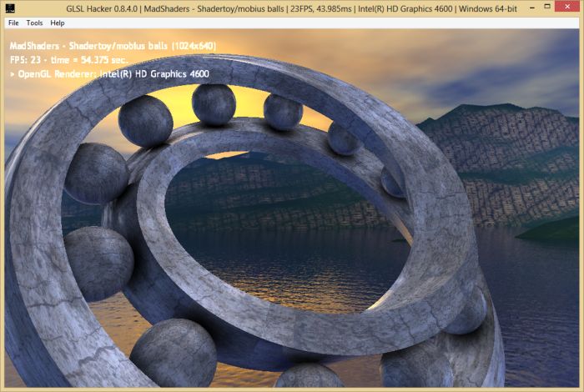Click the 'FPS: 23 - time = 54.375 sec.' text

point(69,59)
